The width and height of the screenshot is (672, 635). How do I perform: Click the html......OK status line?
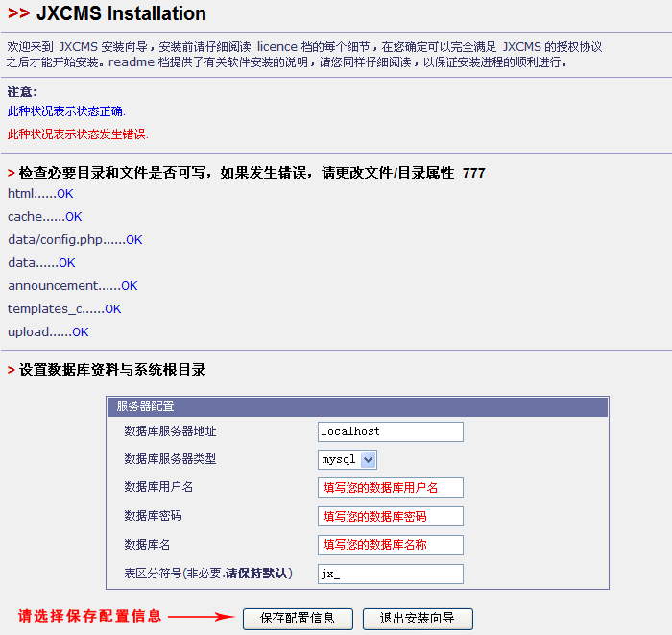40,194
